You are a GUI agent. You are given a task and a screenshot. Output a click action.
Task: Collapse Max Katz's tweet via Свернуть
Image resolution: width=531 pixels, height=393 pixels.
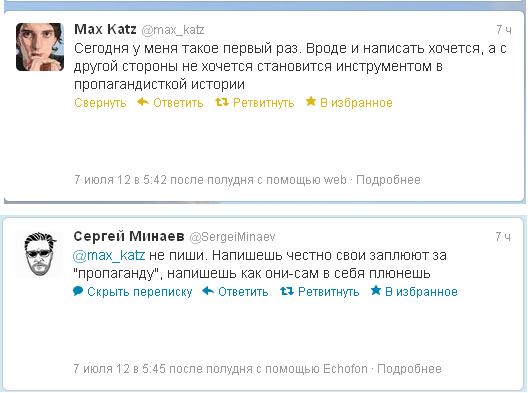pyautogui.click(x=100, y=103)
